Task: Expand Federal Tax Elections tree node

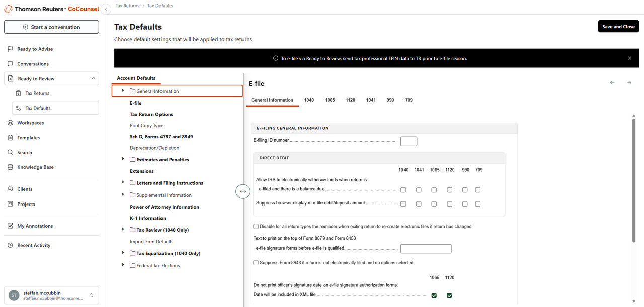Action: [x=123, y=265]
